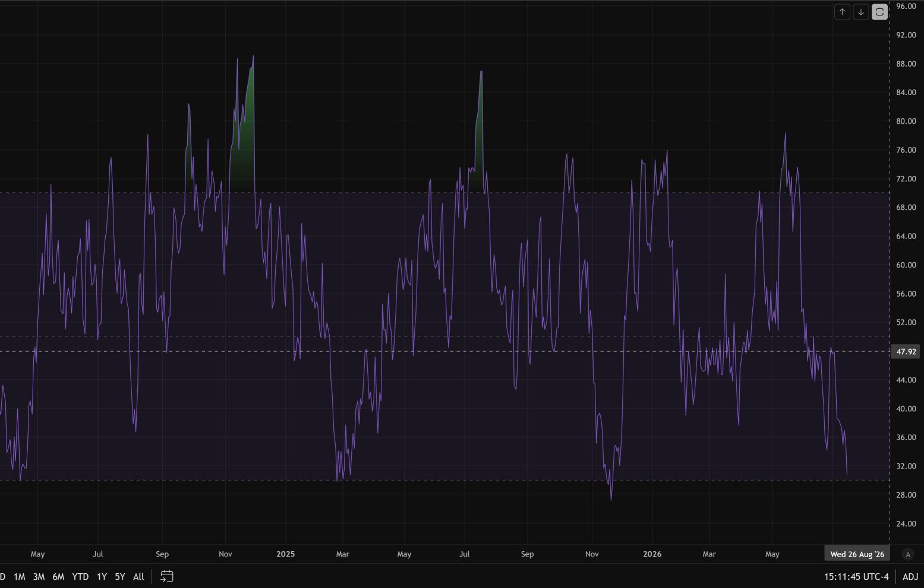Click the Wed 26 Aug '26 date label
Viewport: 924px width, 588px height.
[x=857, y=554]
